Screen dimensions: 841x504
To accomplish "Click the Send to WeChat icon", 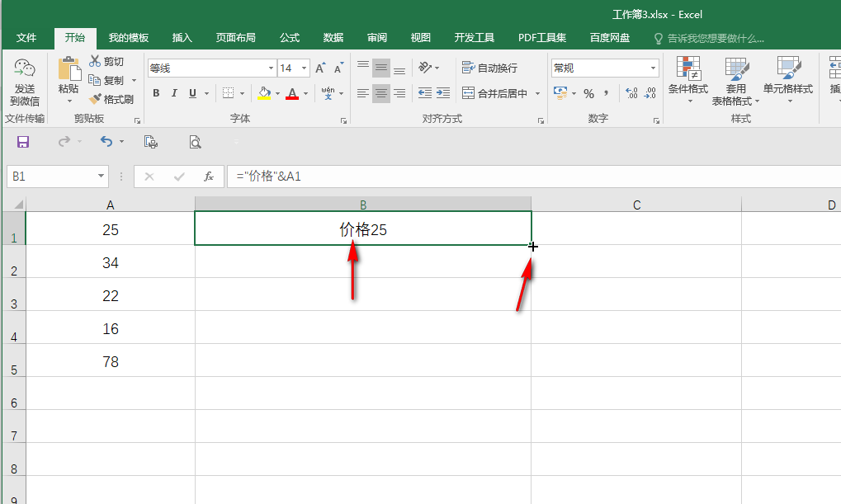I will tap(24, 68).
